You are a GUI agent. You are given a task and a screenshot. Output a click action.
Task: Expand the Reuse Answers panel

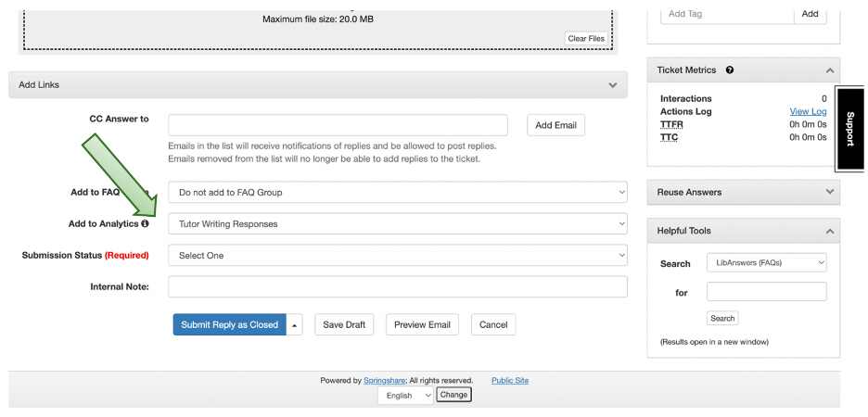click(x=829, y=192)
